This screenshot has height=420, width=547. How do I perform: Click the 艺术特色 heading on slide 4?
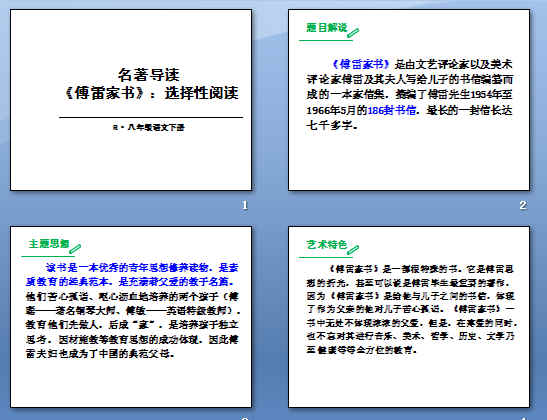[327, 245]
